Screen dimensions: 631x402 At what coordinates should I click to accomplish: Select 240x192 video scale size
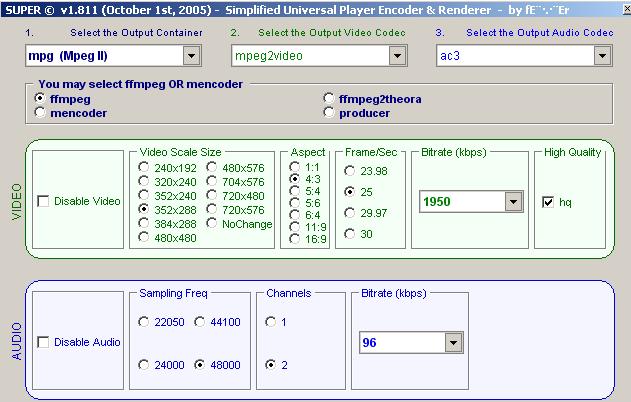pos(143,167)
